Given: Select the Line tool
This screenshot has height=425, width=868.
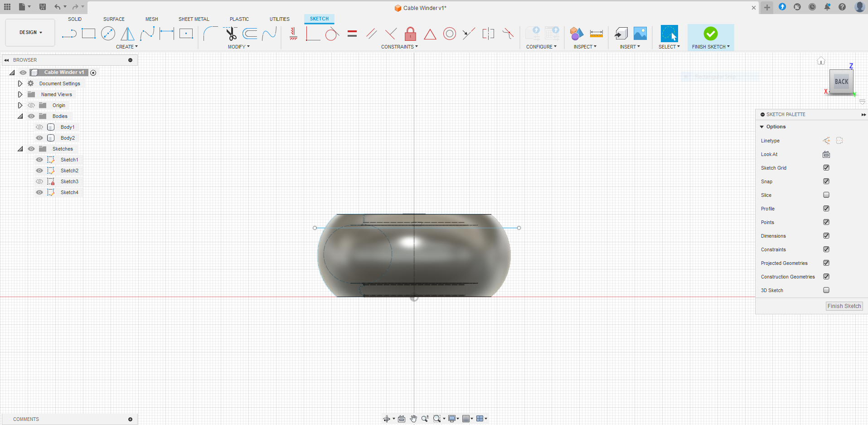Looking at the screenshot, I should coord(69,34).
